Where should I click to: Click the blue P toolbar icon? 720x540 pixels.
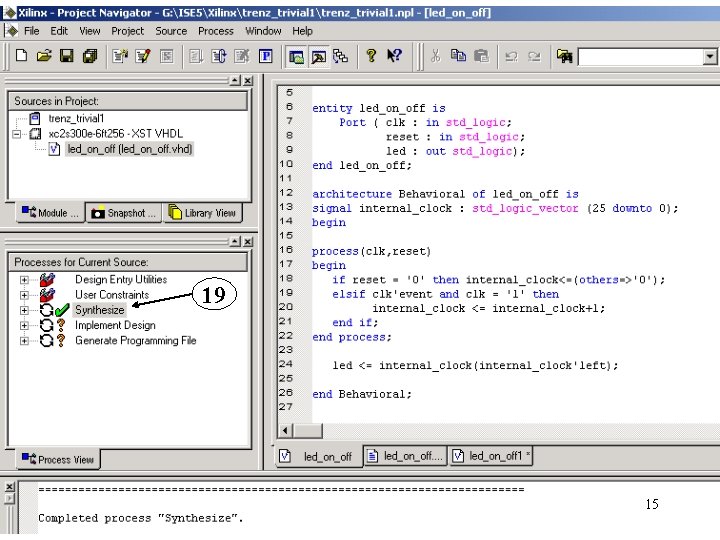click(x=266, y=56)
